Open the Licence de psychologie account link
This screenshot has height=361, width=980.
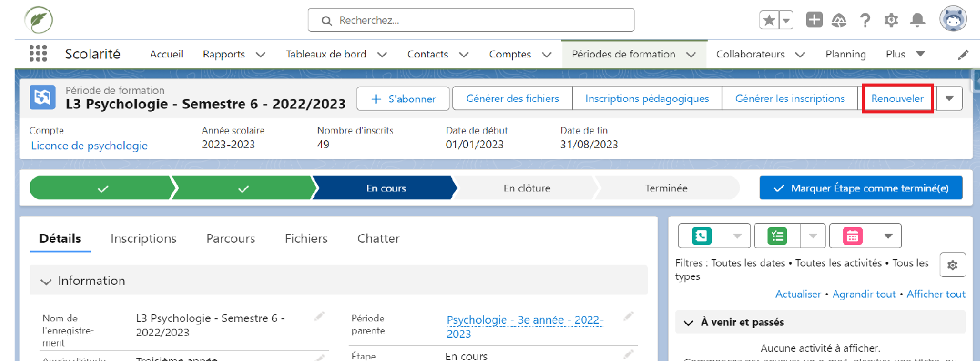(89, 146)
